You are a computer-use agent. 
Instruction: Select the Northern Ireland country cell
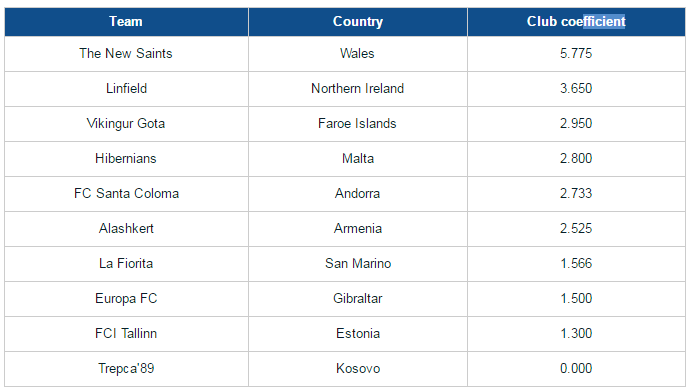pyautogui.click(x=358, y=88)
